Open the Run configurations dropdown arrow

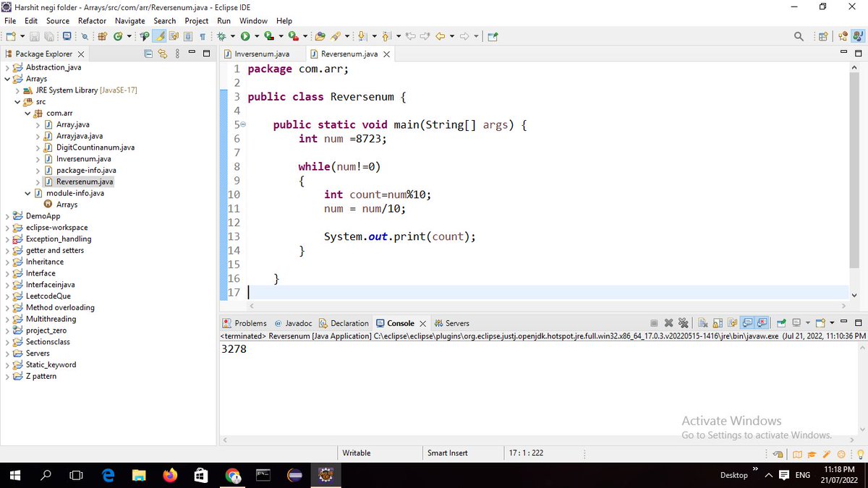257,36
